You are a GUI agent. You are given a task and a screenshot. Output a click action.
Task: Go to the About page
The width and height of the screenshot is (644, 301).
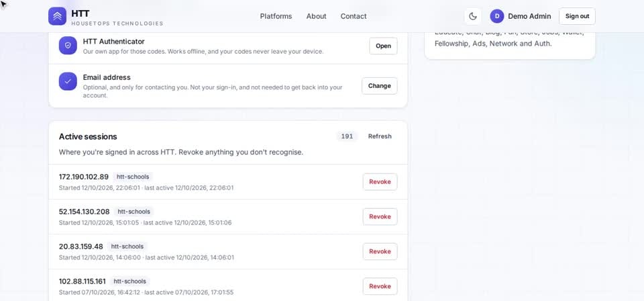tap(316, 16)
